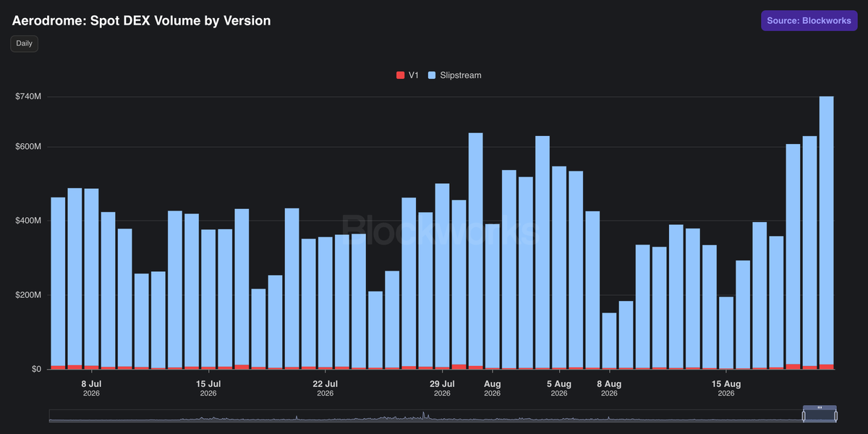Image resolution: width=868 pixels, height=434 pixels.
Task: Click the Daily interval button
Action: point(24,43)
